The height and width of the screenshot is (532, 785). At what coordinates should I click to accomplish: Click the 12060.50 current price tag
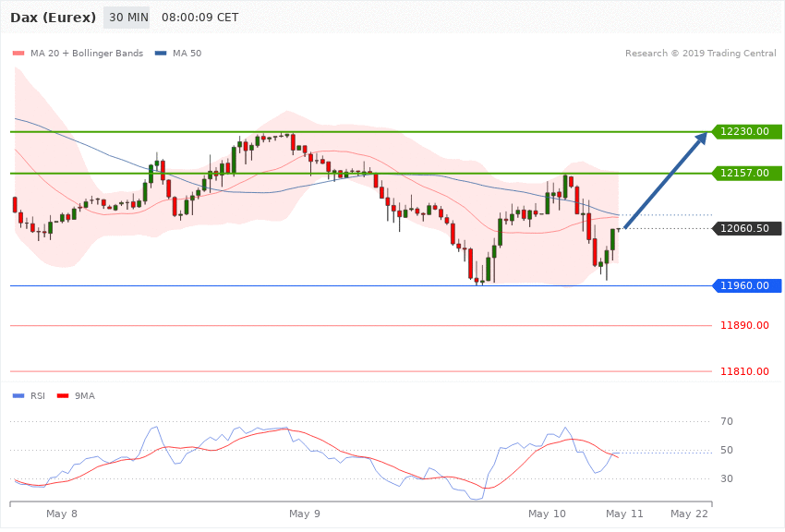click(x=746, y=229)
